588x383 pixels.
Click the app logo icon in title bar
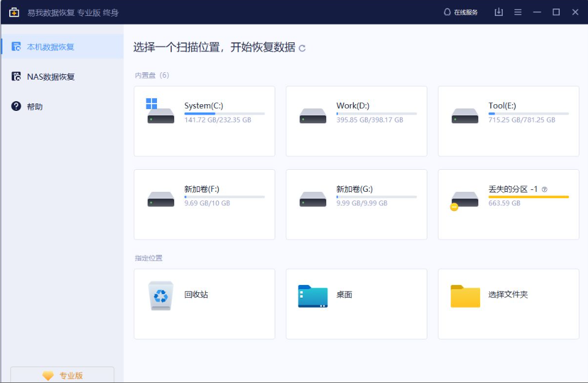13,12
